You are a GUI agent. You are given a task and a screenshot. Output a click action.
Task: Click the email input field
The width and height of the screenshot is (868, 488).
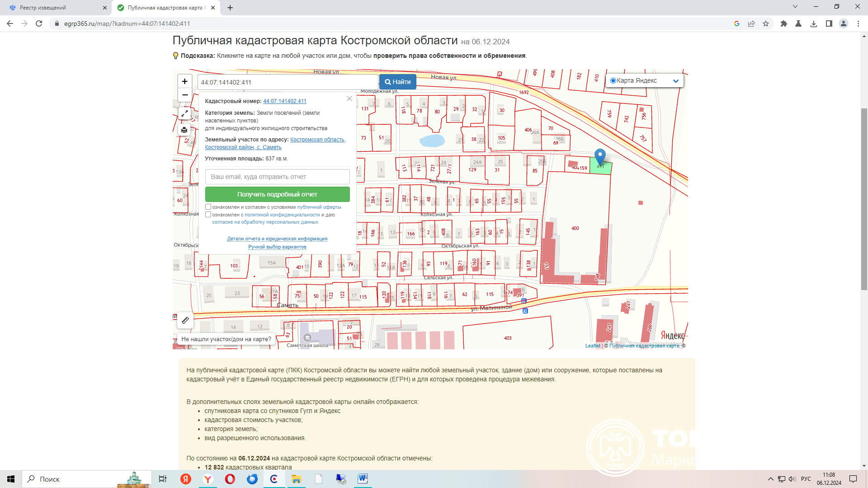pyautogui.click(x=277, y=177)
